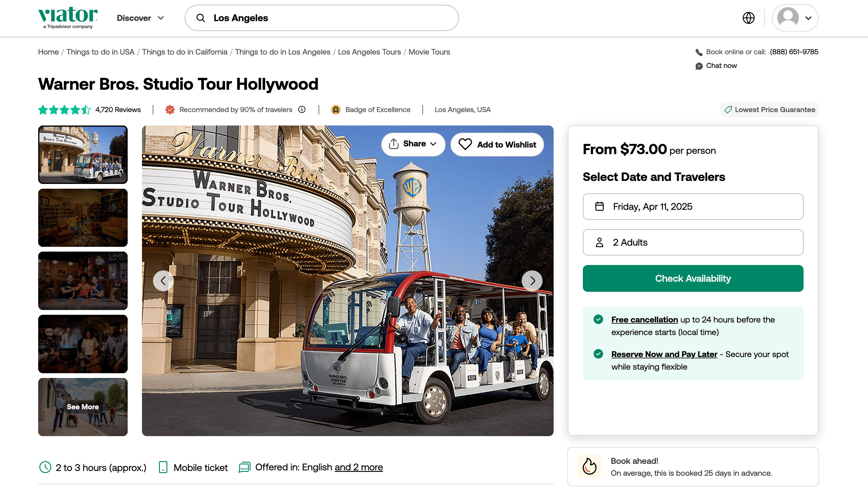
Task: Open the Free cancellation link
Action: [x=644, y=320]
